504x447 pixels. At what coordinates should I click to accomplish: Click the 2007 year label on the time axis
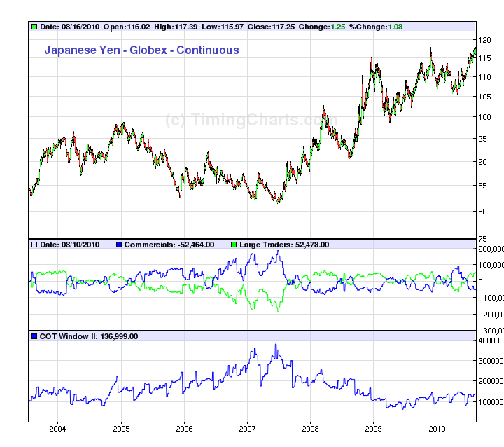tap(248, 429)
